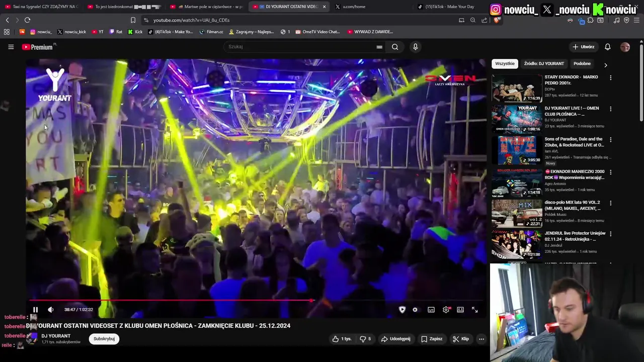Screen dimensions: 644x362
Task: Open options for STARY EKWADOR video
Action: pos(611,78)
